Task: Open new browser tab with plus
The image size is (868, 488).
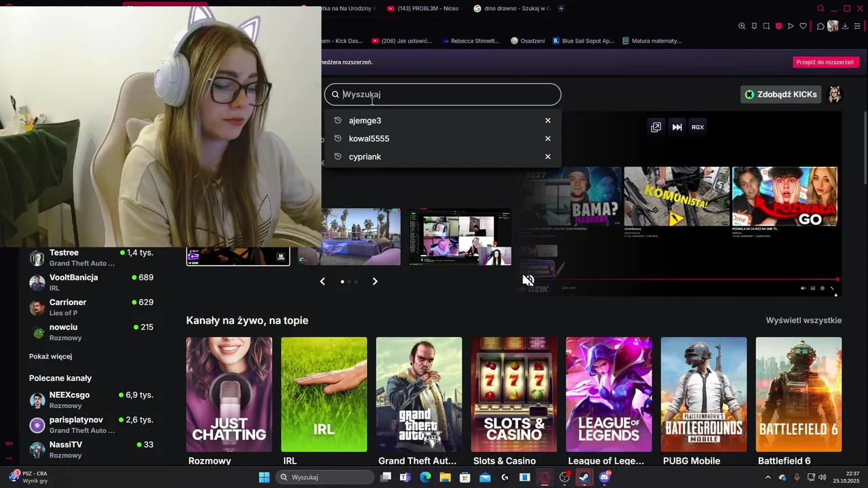Action: [x=561, y=8]
